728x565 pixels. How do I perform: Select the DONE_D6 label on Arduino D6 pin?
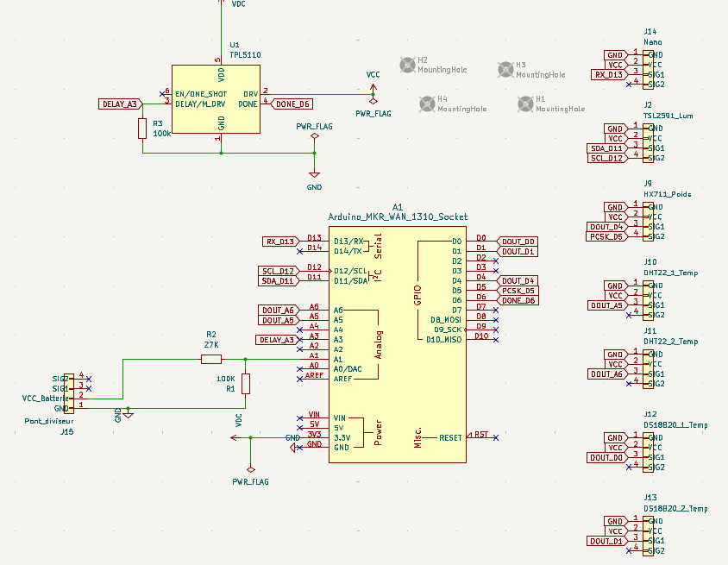point(518,300)
